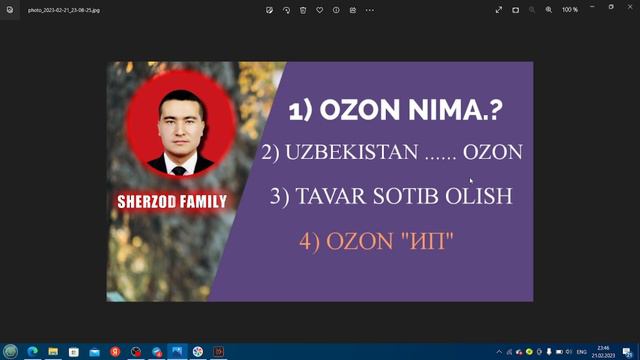The image size is (640, 360).
Task: Open the volume control in tray
Action: click(x=569, y=352)
